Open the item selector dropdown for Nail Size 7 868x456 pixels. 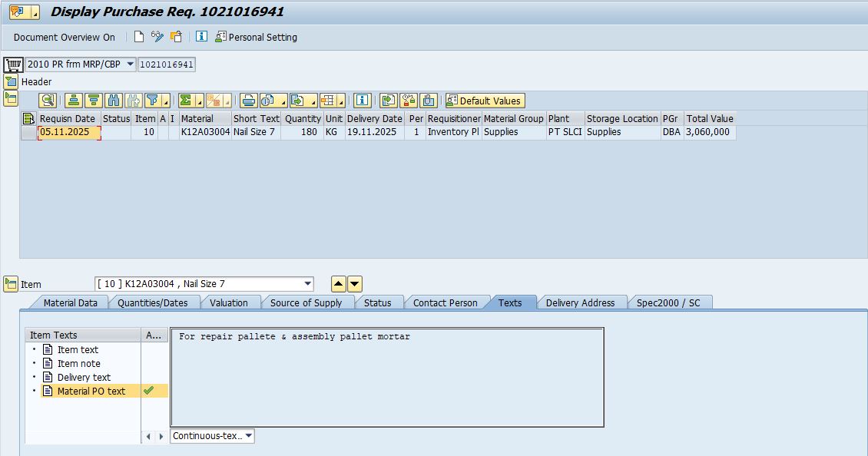pyautogui.click(x=308, y=284)
